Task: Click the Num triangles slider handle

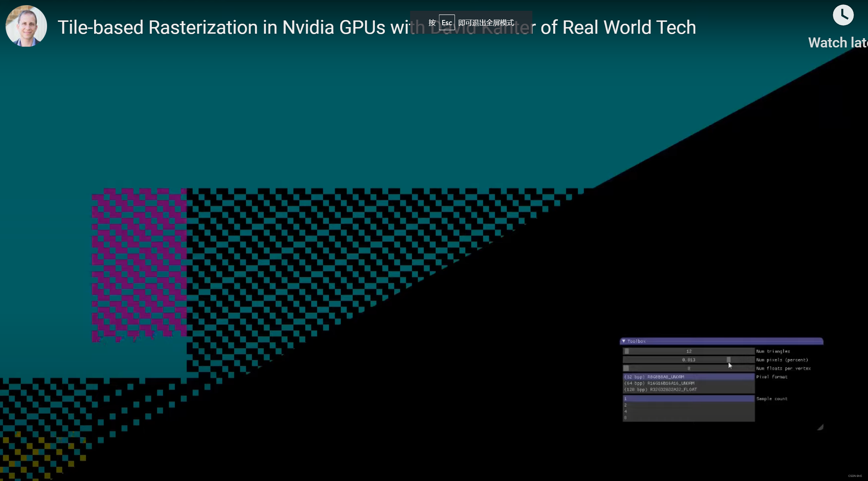Action: 626,351
